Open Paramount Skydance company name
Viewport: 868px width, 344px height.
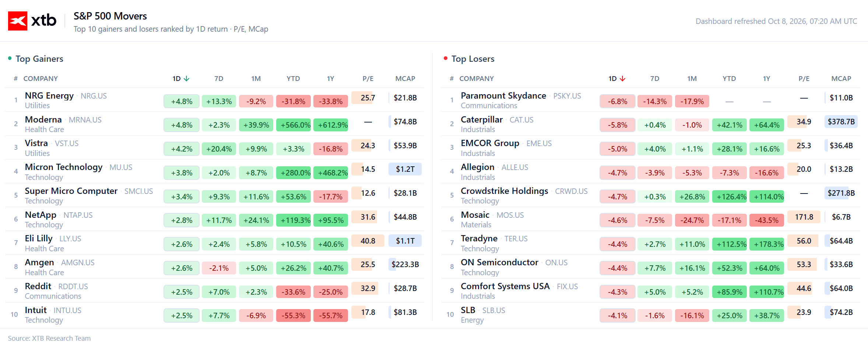(x=503, y=96)
